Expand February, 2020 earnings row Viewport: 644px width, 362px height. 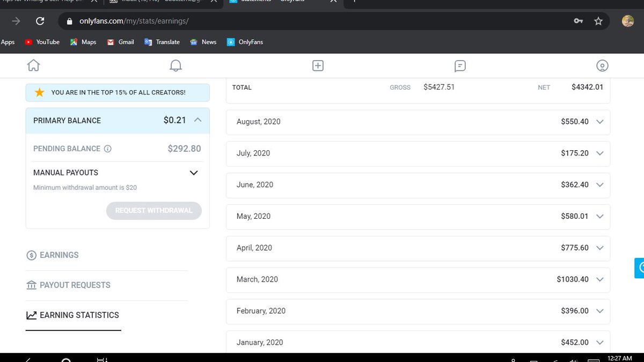418,311
